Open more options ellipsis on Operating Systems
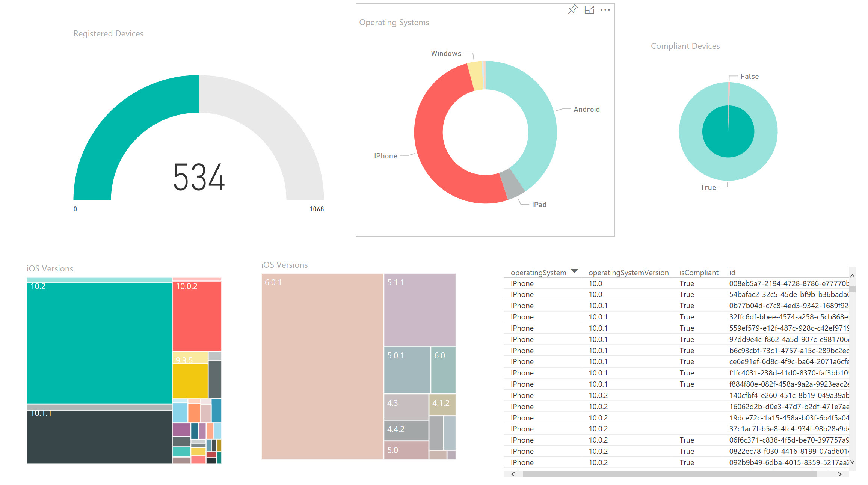The width and height of the screenshot is (868, 485). click(x=605, y=10)
